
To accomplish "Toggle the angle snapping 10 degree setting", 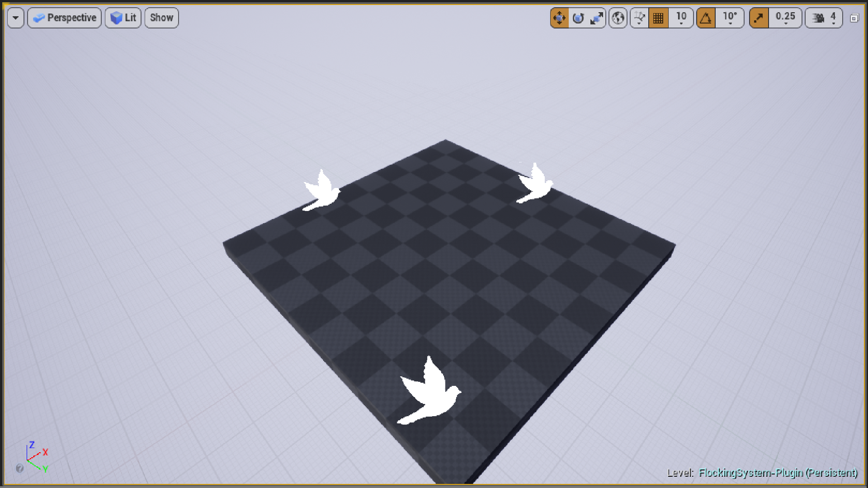I will pos(705,17).
